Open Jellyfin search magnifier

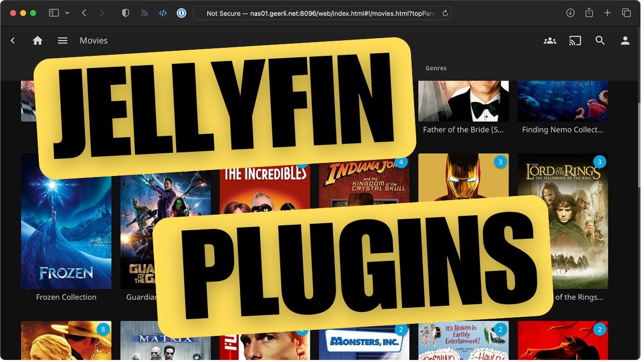[x=600, y=41]
